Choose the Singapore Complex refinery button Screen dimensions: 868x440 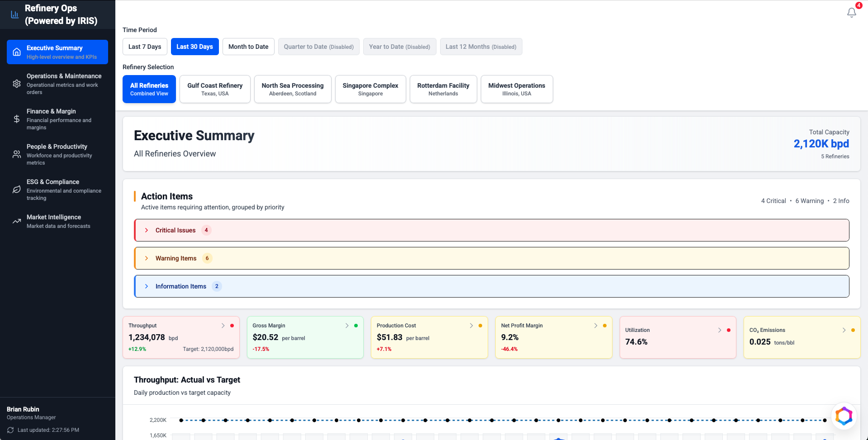(370, 89)
